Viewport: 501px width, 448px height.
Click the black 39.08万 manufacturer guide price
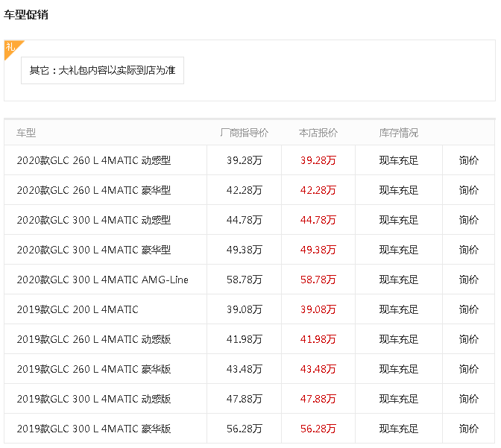245,309
